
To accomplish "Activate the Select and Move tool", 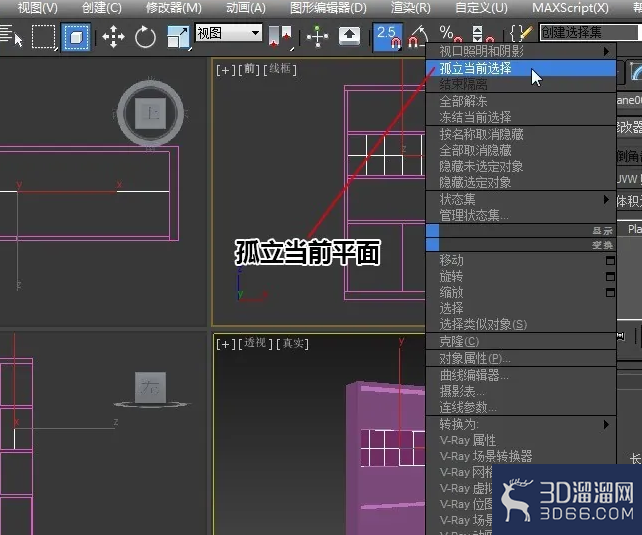I will point(113,37).
